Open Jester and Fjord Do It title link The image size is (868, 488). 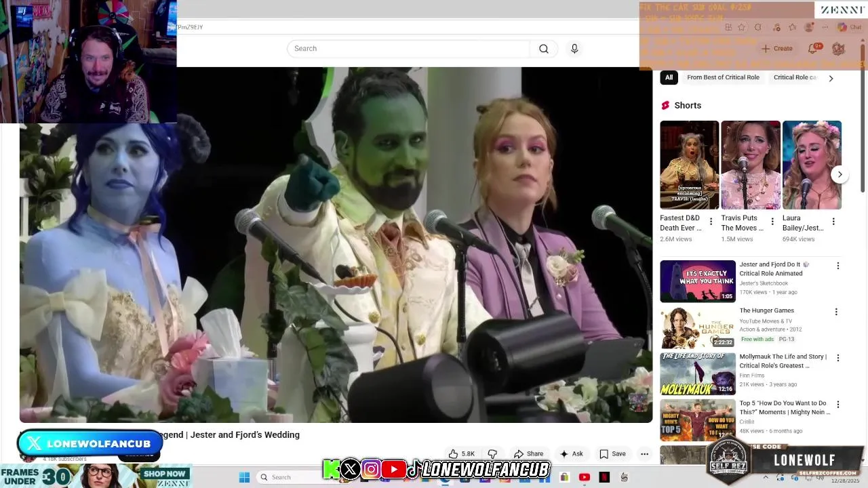774,268
